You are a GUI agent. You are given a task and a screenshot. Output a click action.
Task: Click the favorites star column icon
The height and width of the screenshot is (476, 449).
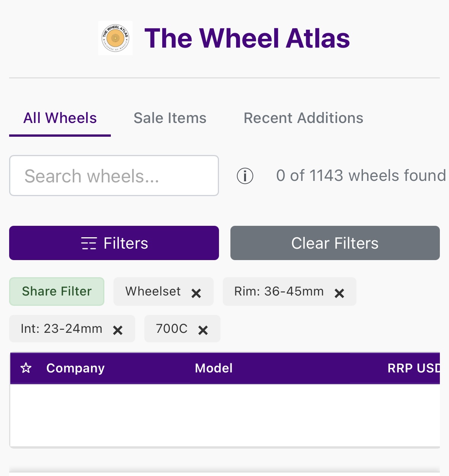tap(26, 368)
